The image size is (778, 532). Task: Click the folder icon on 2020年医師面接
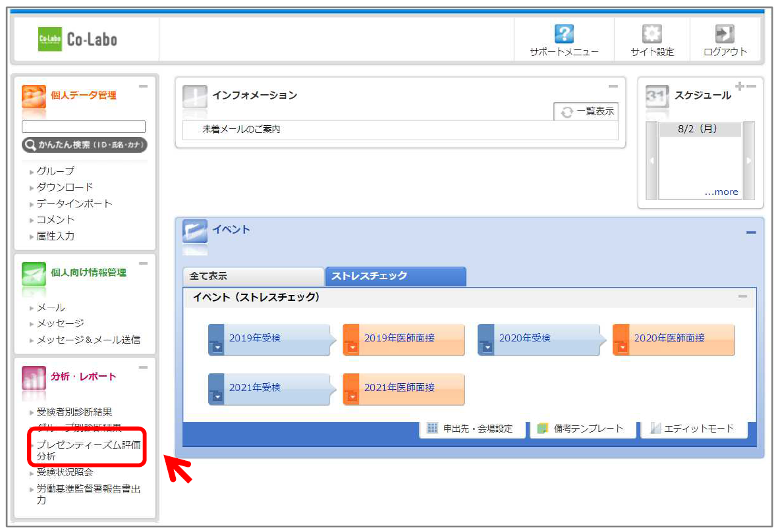click(x=622, y=346)
